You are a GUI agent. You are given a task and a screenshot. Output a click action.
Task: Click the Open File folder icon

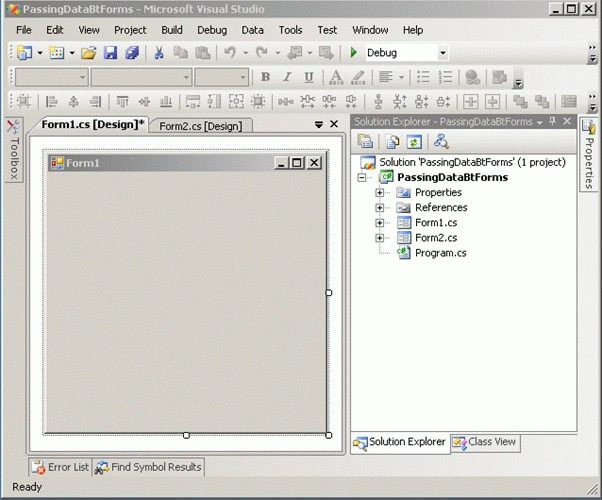pos(88,53)
